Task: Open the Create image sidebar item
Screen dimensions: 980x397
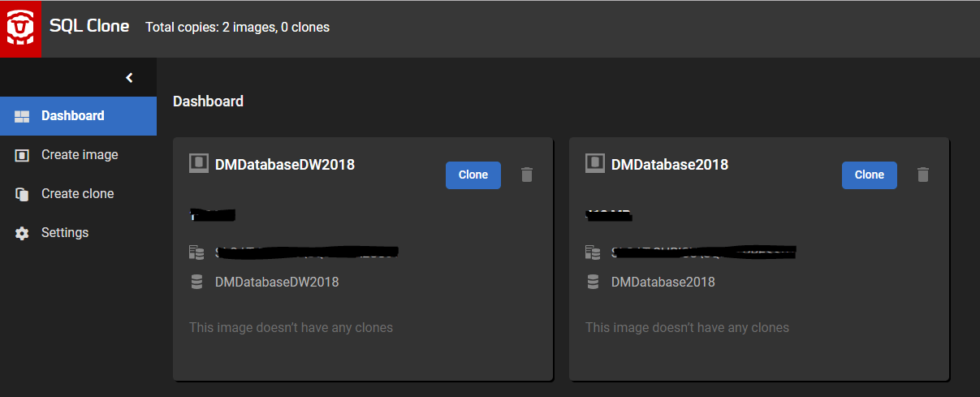Action: pyautogui.click(x=79, y=155)
